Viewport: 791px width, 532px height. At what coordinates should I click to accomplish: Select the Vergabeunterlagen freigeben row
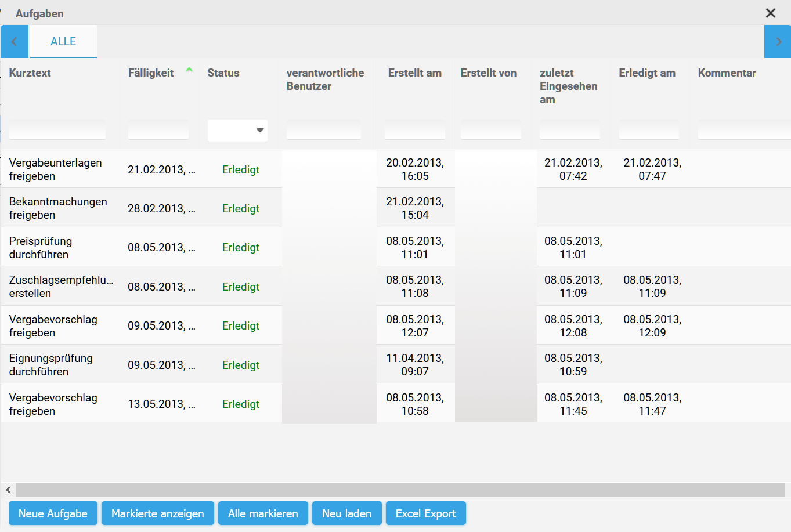click(396, 169)
